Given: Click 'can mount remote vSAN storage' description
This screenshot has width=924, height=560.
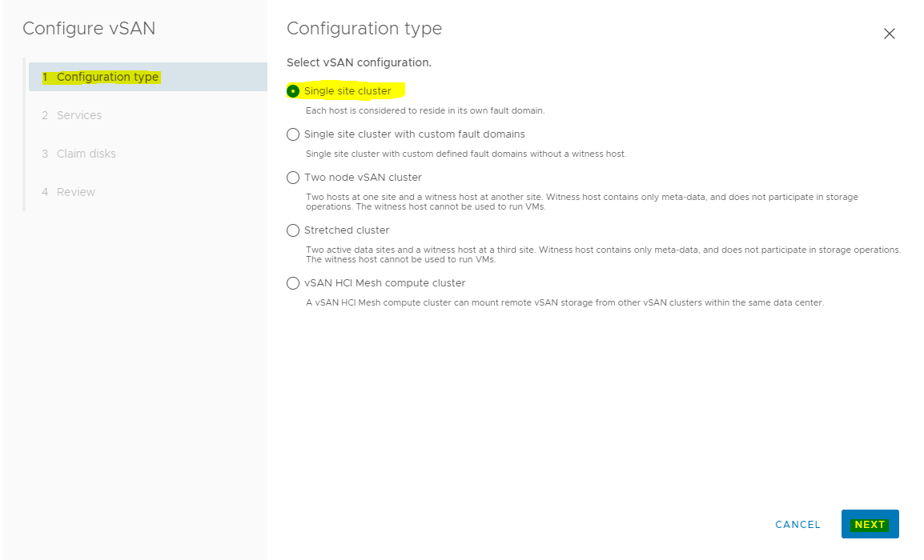Looking at the screenshot, I should coord(564,302).
